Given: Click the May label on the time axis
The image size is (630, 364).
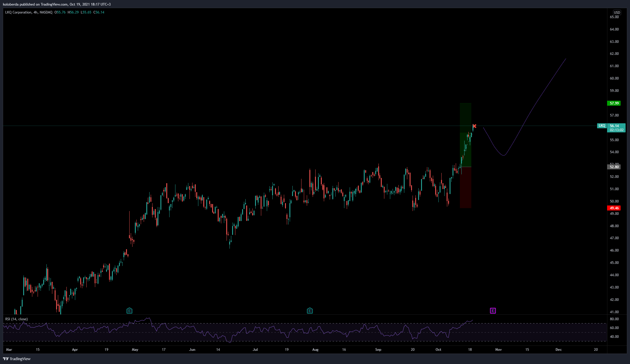Looking at the screenshot, I should pos(135,350).
